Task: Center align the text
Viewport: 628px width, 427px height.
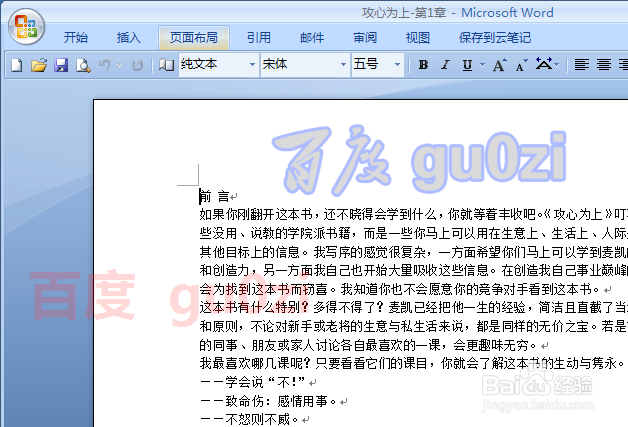Action: pyautogui.click(x=604, y=64)
